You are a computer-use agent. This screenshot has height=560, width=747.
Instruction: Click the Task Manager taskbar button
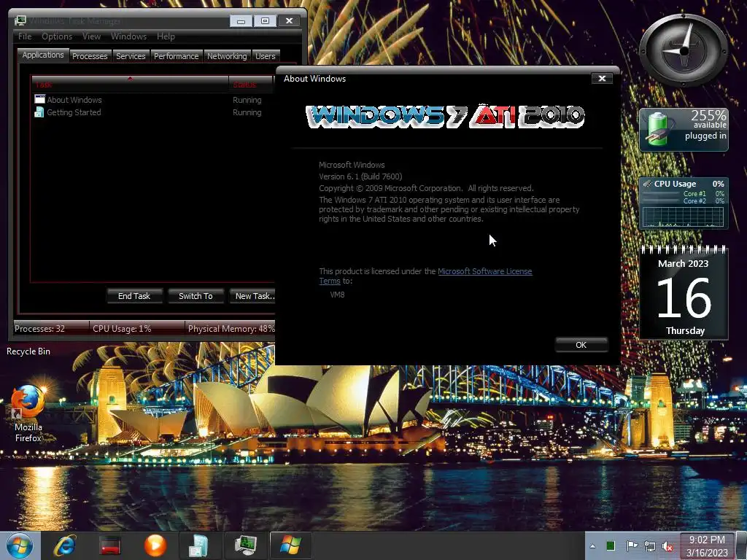click(245, 545)
